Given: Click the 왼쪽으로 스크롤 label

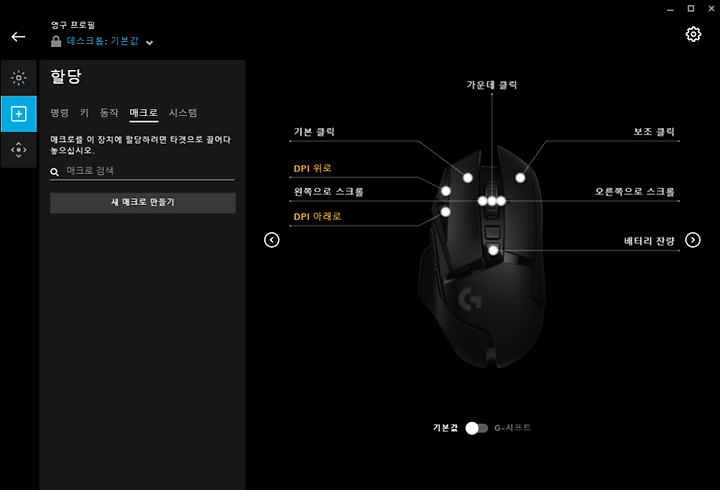Looking at the screenshot, I should point(329,192).
